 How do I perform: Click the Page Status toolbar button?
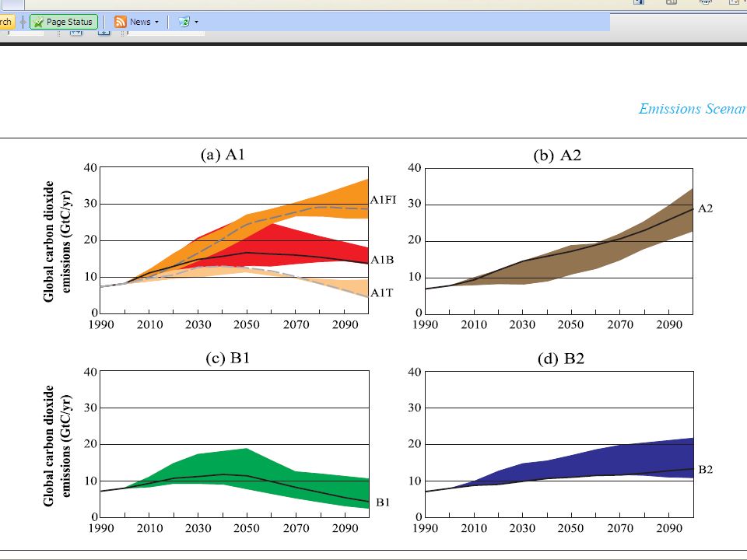[64, 22]
